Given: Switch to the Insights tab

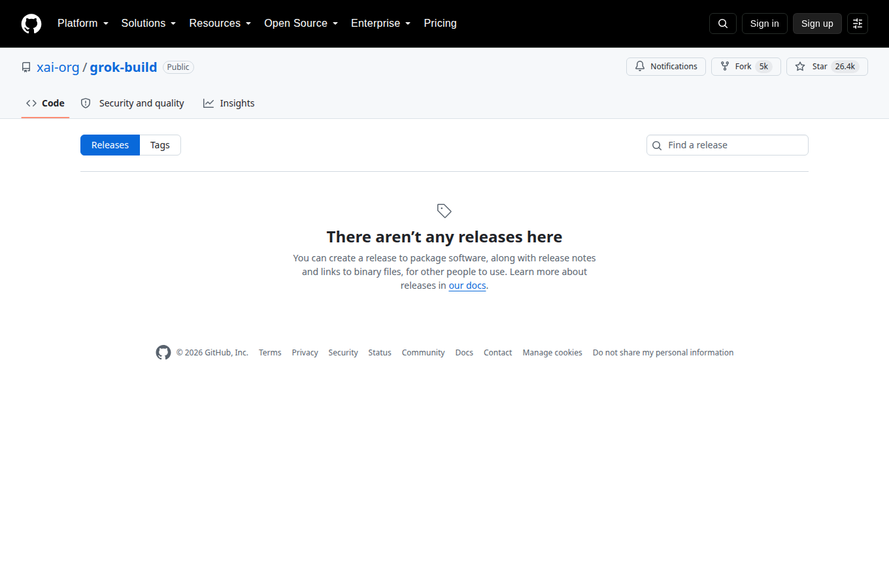Looking at the screenshot, I should click(x=229, y=103).
